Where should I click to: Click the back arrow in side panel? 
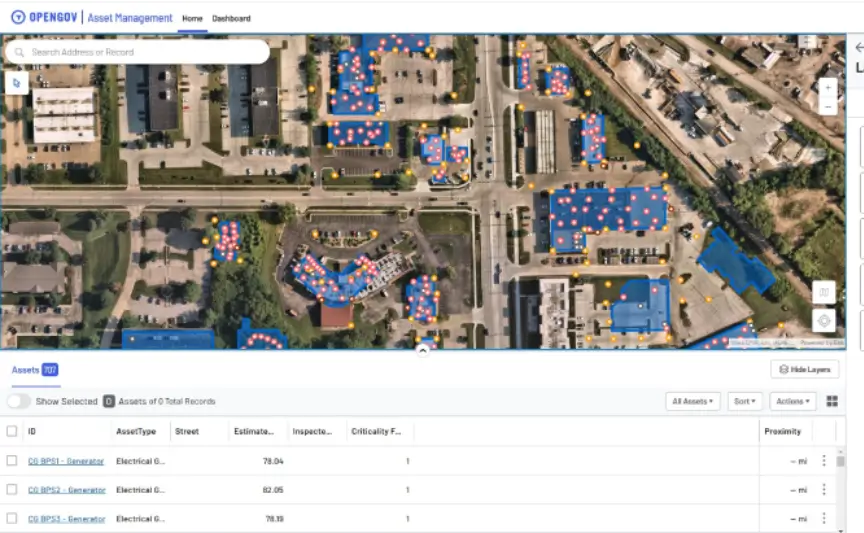(858, 47)
